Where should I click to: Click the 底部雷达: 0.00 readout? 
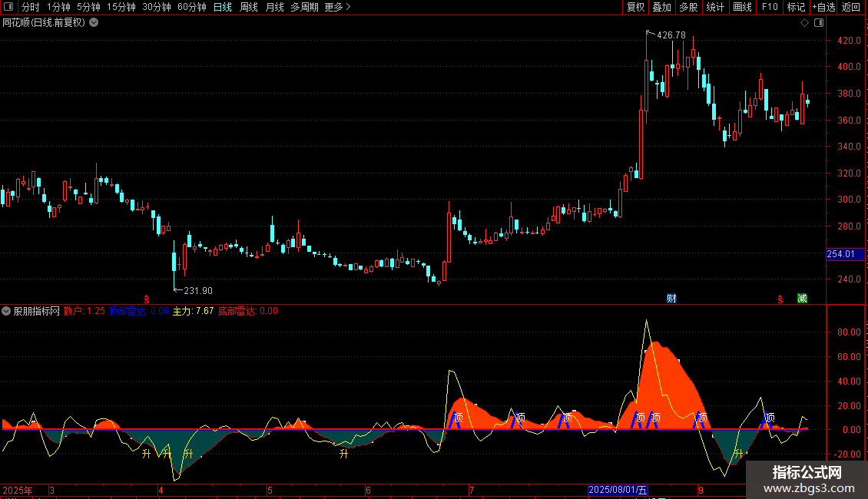(248, 311)
